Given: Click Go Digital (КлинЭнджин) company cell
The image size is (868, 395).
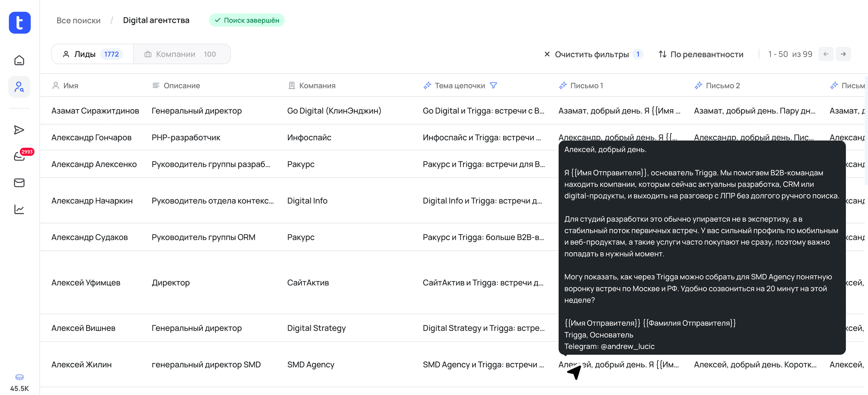Looking at the screenshot, I should tap(334, 111).
